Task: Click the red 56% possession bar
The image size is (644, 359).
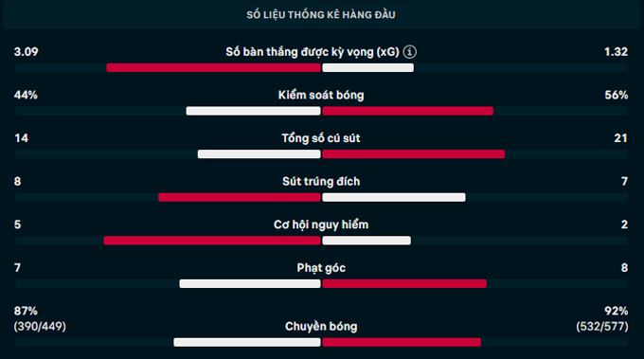Action: click(x=408, y=111)
